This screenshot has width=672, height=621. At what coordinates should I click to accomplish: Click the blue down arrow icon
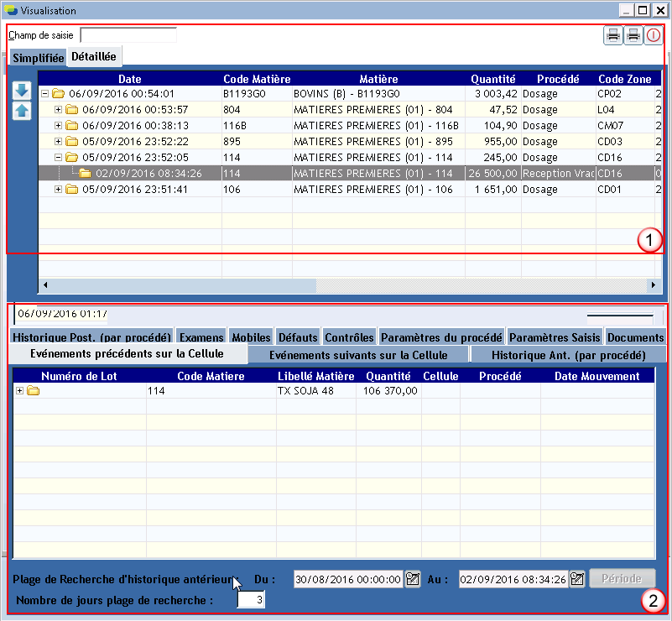pyautogui.click(x=22, y=91)
